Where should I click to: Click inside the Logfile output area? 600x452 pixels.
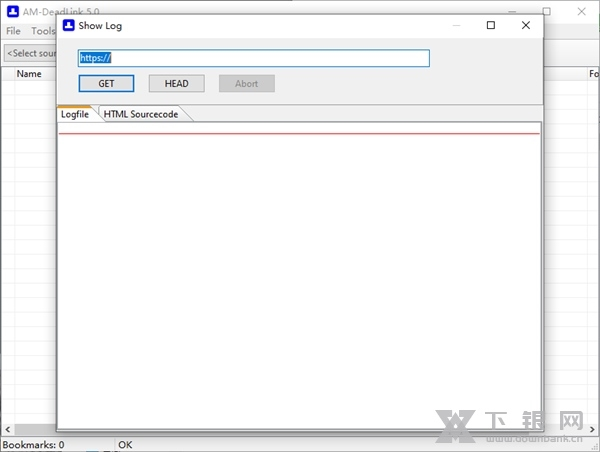coord(299,276)
